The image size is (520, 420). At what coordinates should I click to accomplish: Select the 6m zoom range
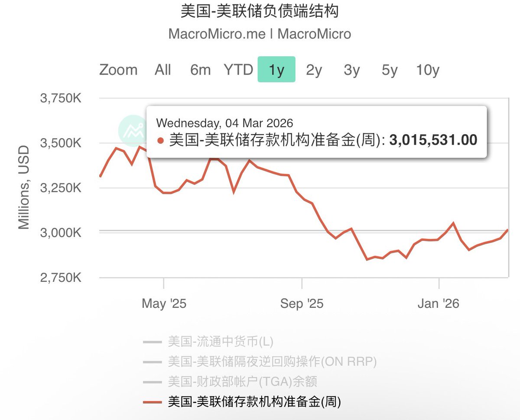pyautogui.click(x=200, y=70)
